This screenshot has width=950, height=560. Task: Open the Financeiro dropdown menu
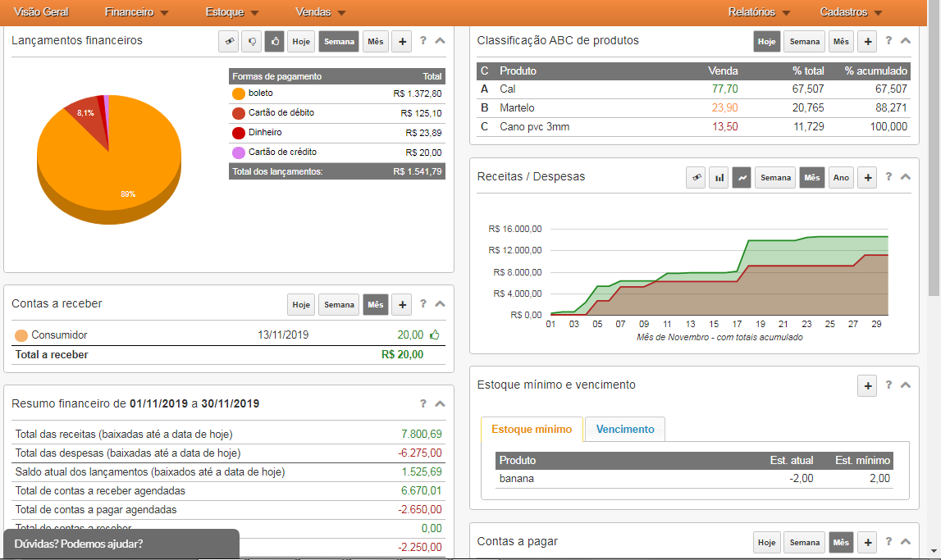pos(136,12)
